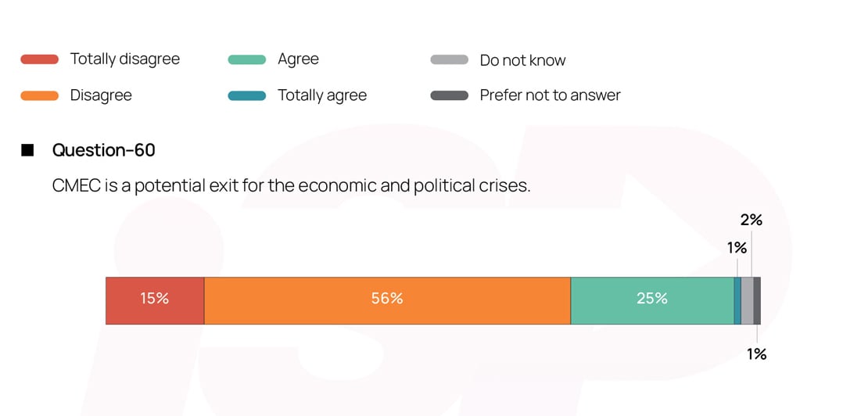Click the light gray Do not know swatch
The image size is (868, 416).
pyautogui.click(x=449, y=60)
